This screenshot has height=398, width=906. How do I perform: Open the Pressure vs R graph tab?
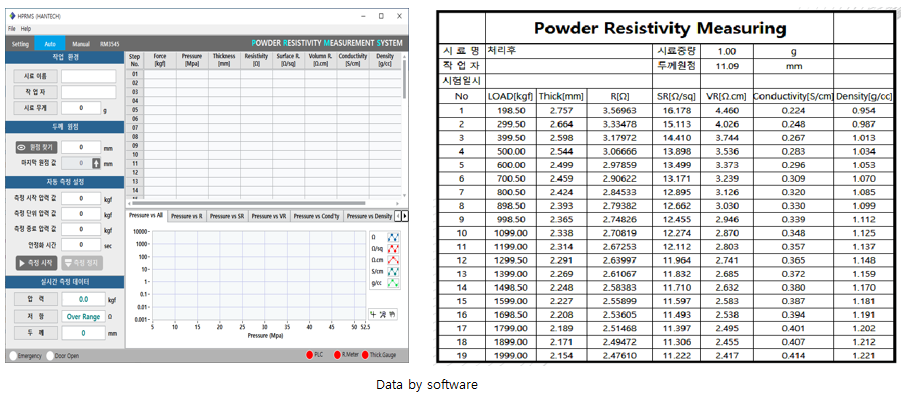pos(187,215)
